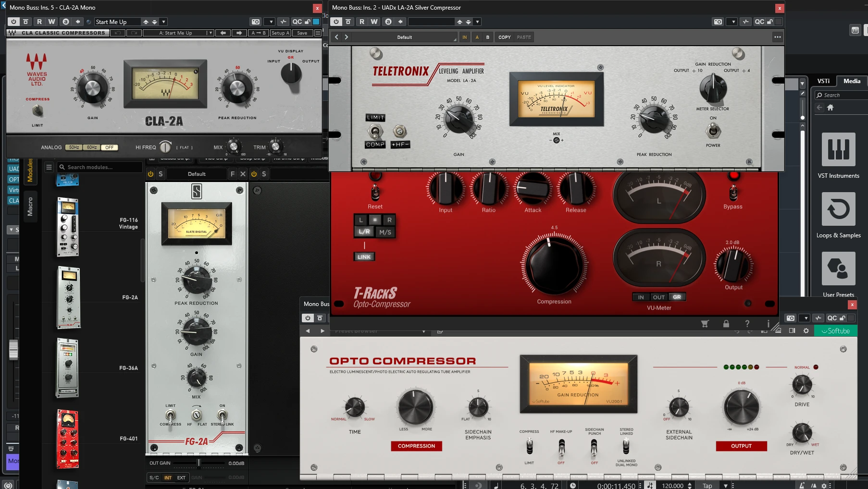Bypass the CLA-2A plugin with power icon
Viewport: 868px width, 489px height.
pyautogui.click(x=13, y=22)
